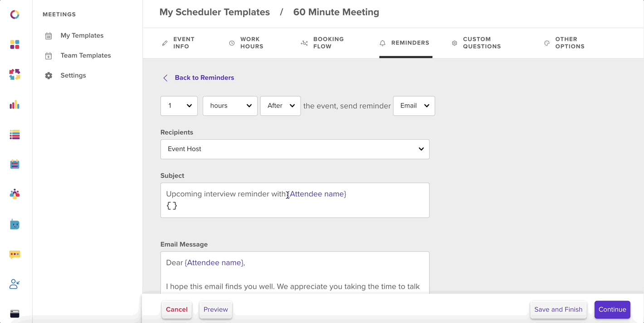This screenshot has height=323, width=644.
Task: Click the colorful ring logo icon
Action: (15, 15)
